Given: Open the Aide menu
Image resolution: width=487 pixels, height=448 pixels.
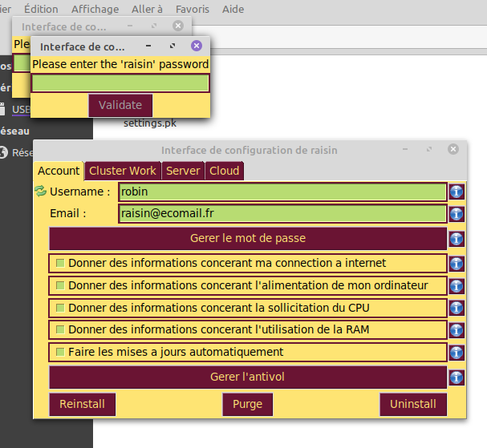Looking at the screenshot, I should coord(233,9).
